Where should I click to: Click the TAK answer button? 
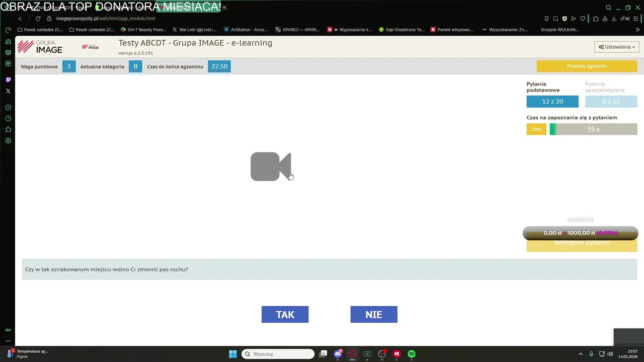[x=285, y=314]
